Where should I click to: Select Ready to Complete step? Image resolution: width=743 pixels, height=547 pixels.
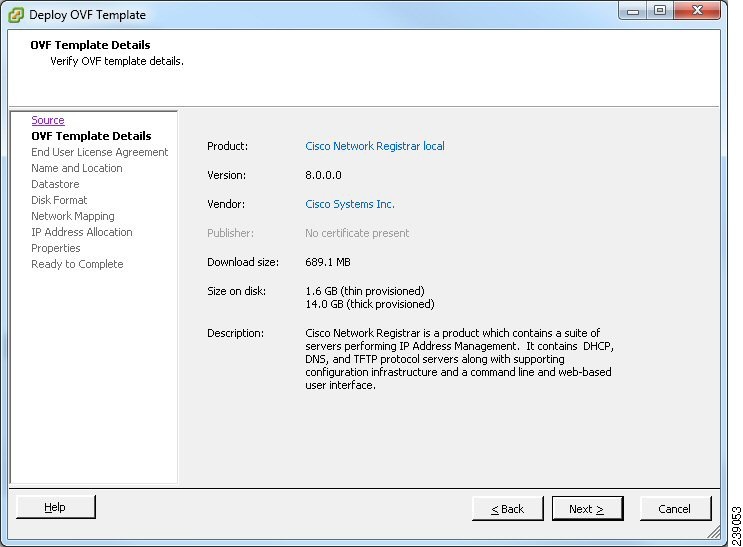click(x=77, y=264)
